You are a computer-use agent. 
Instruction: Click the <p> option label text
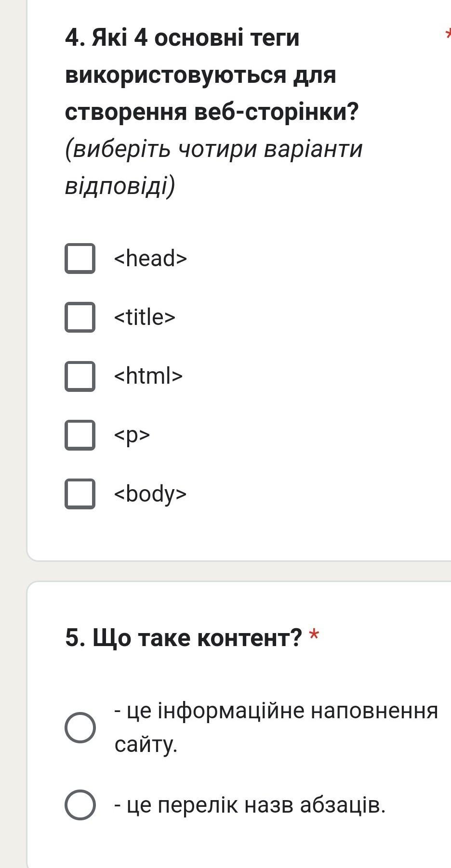pos(132,435)
